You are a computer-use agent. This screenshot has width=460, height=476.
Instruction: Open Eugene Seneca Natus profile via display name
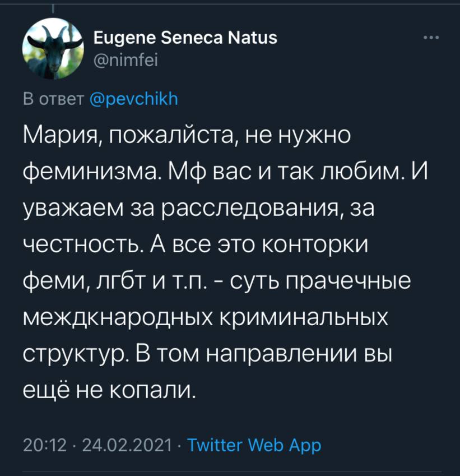(x=185, y=38)
